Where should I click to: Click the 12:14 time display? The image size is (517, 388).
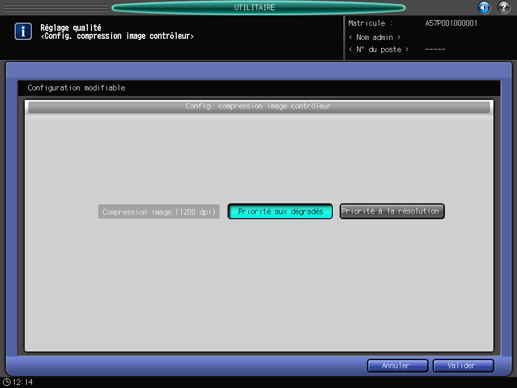tap(23, 382)
